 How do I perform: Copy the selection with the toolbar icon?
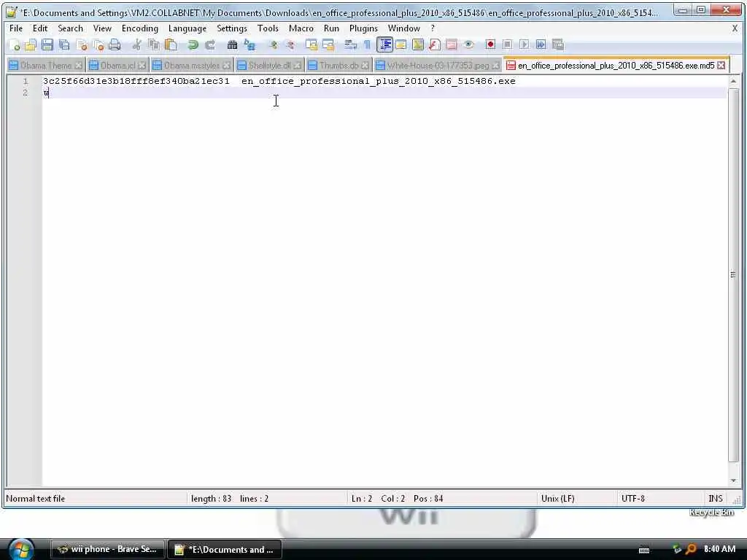point(154,44)
